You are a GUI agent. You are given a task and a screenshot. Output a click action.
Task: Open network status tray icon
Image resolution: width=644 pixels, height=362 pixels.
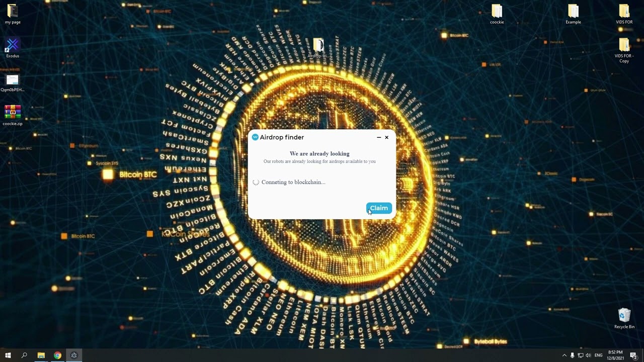(x=580, y=355)
